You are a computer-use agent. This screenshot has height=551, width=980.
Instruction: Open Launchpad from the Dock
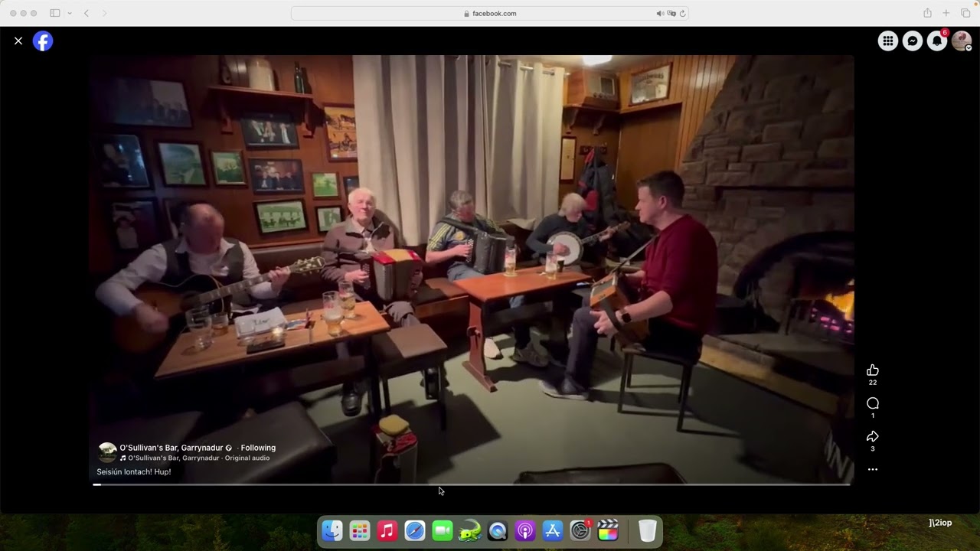pos(360,530)
